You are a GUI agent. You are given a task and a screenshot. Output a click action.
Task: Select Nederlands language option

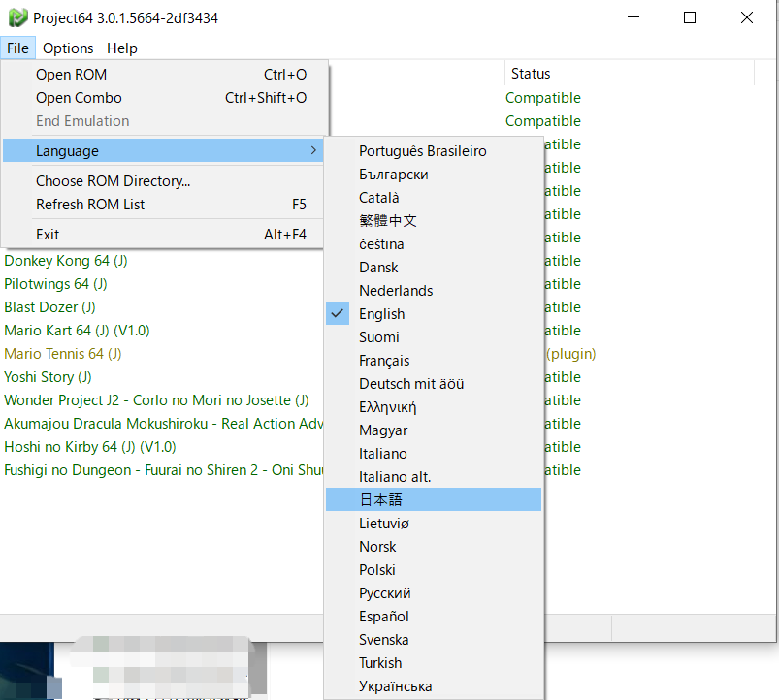click(434, 291)
